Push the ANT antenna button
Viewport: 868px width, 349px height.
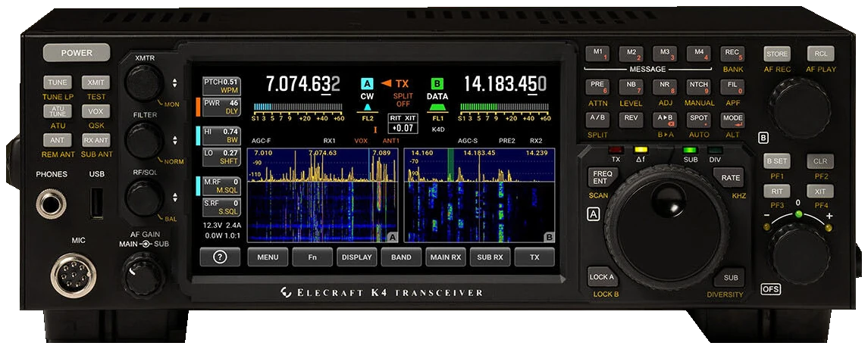58,140
